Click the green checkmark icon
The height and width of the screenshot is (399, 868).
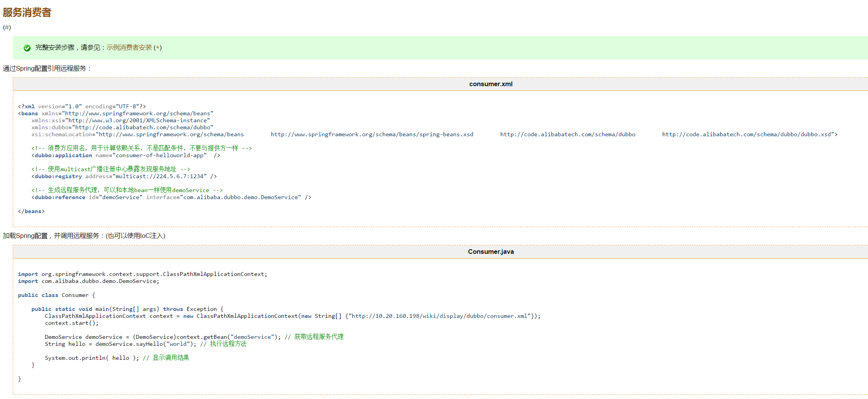(27, 48)
